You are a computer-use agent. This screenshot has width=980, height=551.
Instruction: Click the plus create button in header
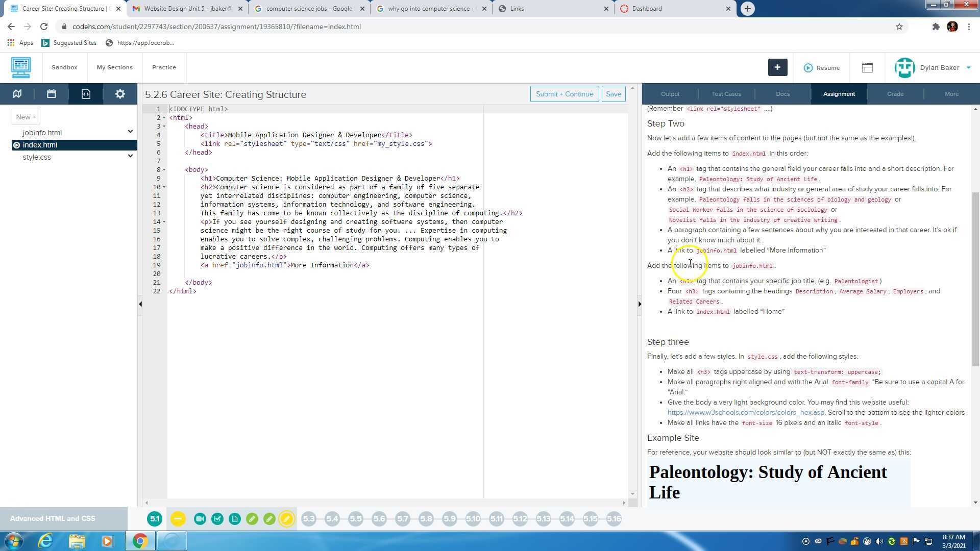point(777,67)
